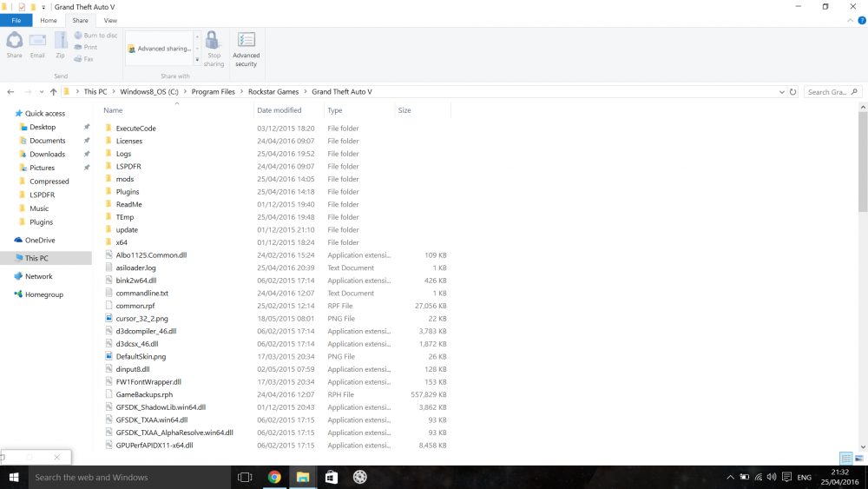
Task: Click the Zip compress icon
Action: point(61,44)
